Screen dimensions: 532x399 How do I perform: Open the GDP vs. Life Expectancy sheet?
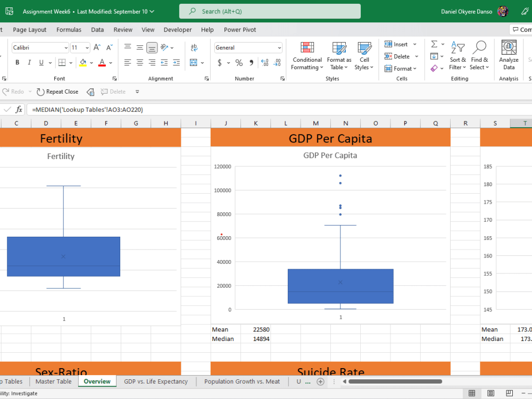coord(155,381)
